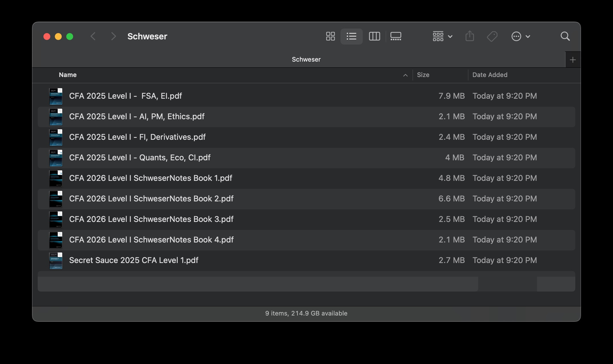Image resolution: width=613 pixels, height=364 pixels.
Task: Click "9 items, 214.9 GB available" status
Action: click(x=306, y=313)
